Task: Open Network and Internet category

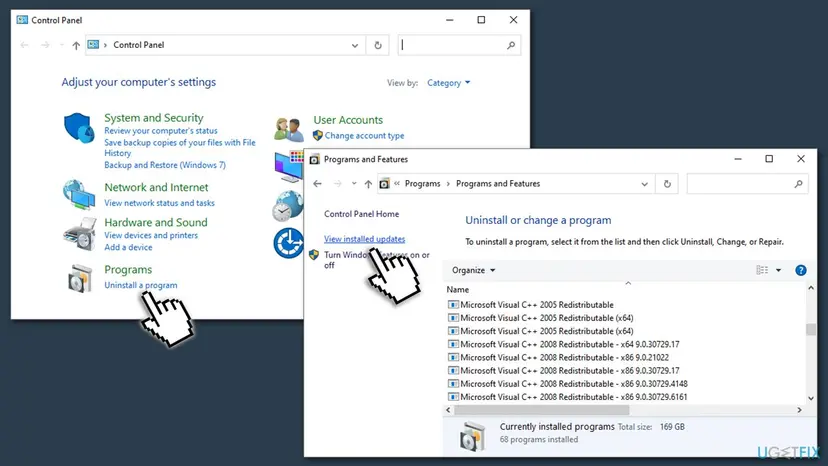Action: coord(156,188)
